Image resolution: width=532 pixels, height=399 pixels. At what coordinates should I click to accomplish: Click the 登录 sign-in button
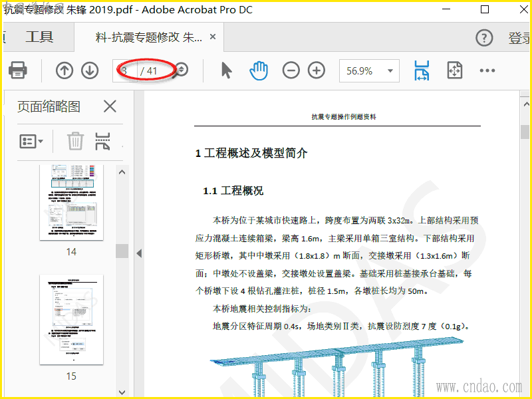[519, 38]
